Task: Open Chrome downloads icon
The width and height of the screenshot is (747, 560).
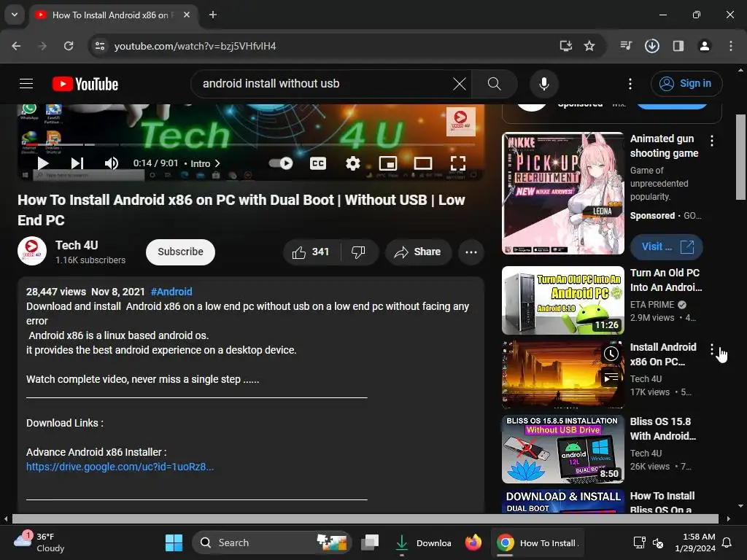Action: 652,46
